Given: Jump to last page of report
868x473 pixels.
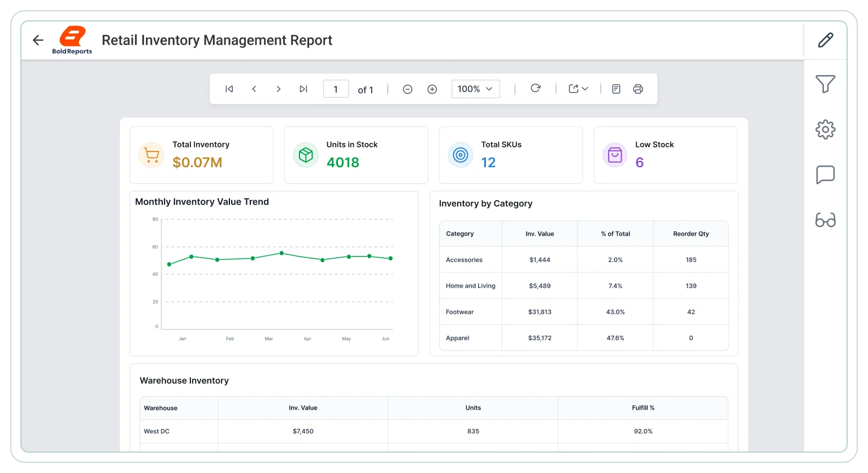Looking at the screenshot, I should [x=303, y=89].
